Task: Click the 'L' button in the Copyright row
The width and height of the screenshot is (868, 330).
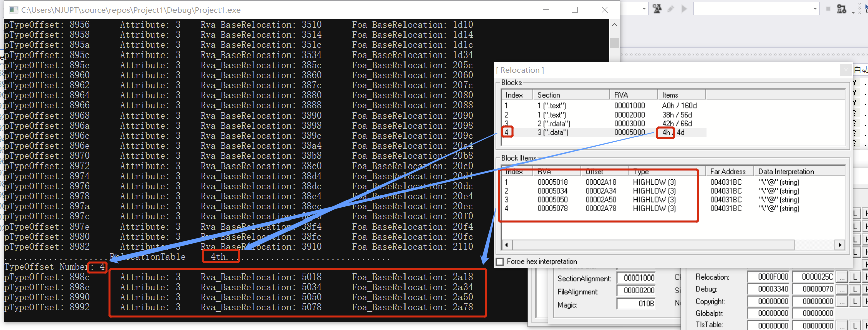Action: [855, 301]
